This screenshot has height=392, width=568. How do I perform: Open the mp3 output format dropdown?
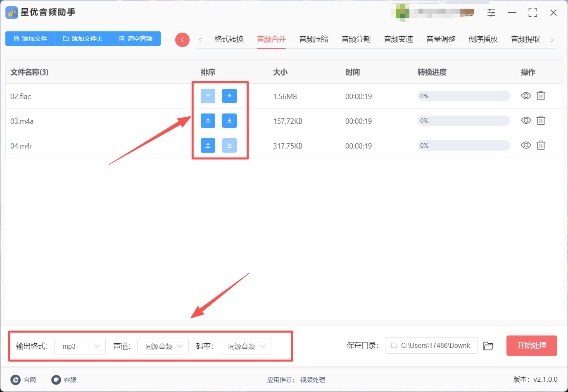pyautogui.click(x=80, y=346)
